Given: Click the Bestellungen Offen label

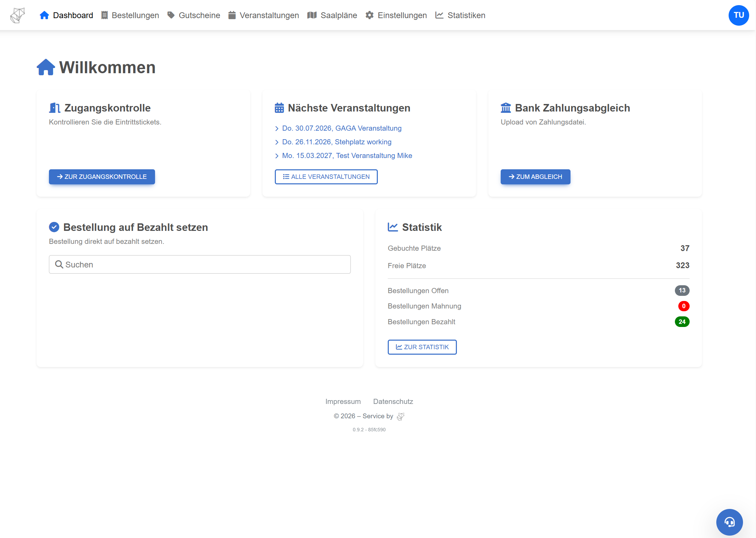Looking at the screenshot, I should (x=418, y=291).
